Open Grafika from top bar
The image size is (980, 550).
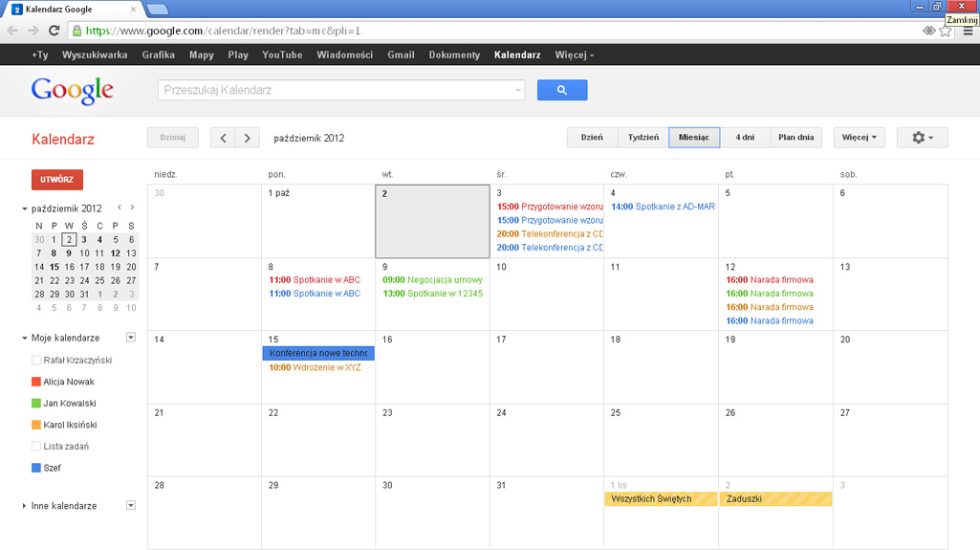[158, 55]
